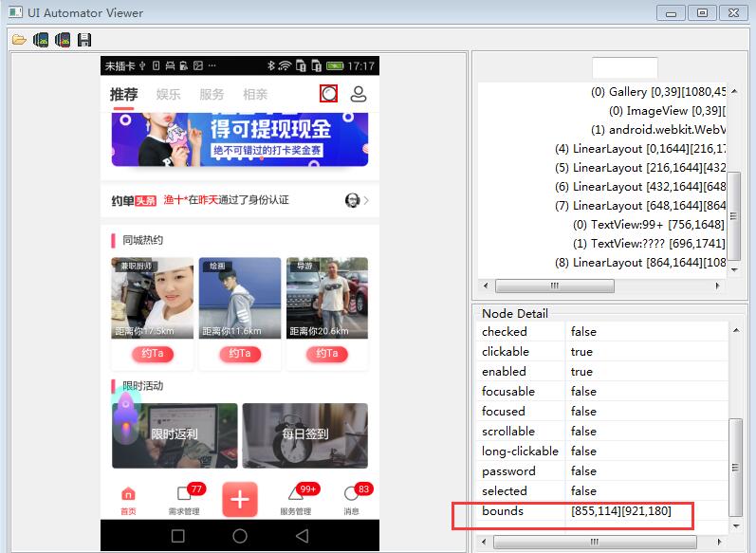Switch to the 服务 tab
The height and width of the screenshot is (553, 756).
point(212,94)
